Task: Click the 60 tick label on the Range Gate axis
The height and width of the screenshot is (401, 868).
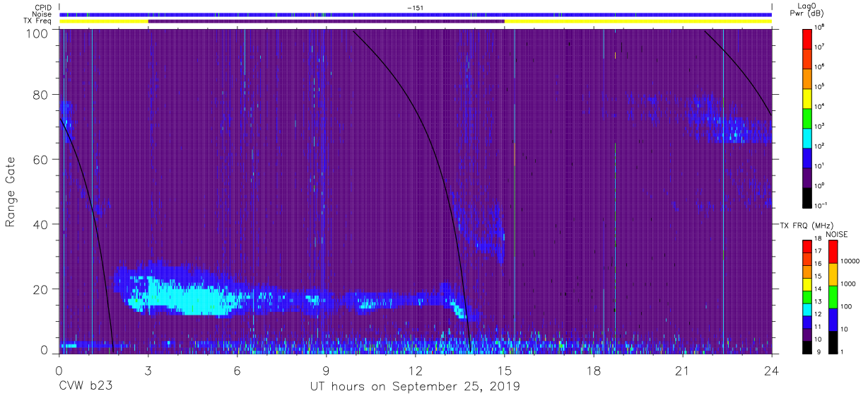Action: click(40, 160)
